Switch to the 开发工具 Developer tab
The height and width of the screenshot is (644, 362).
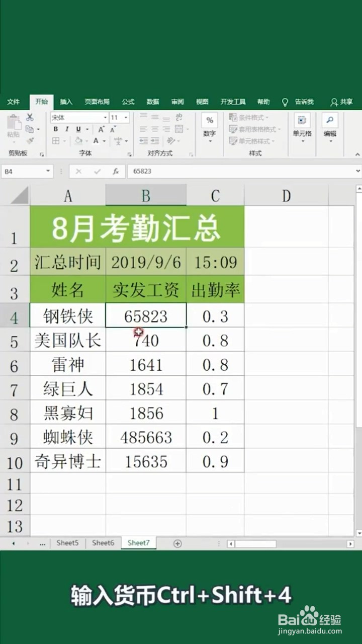click(233, 102)
